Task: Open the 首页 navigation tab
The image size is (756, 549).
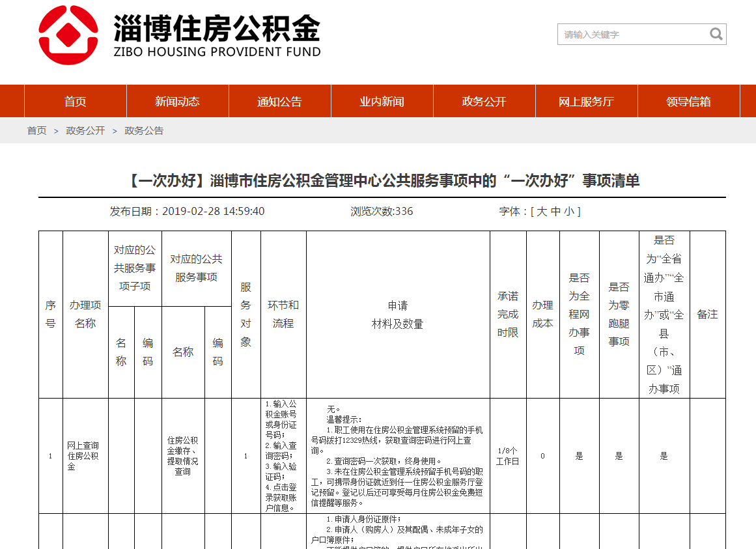Action: (x=76, y=101)
